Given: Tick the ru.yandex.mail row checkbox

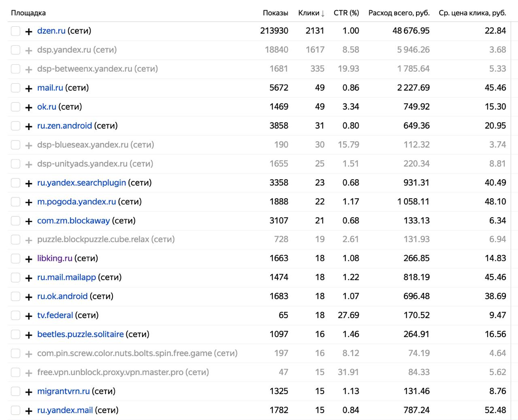Looking at the screenshot, I should click(15, 411).
